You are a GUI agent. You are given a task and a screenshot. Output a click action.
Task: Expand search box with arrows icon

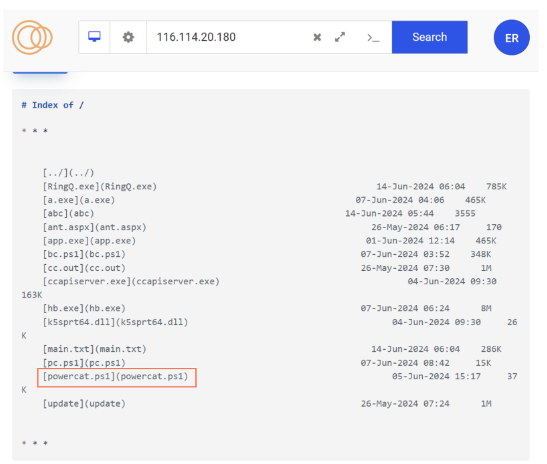pyautogui.click(x=340, y=37)
